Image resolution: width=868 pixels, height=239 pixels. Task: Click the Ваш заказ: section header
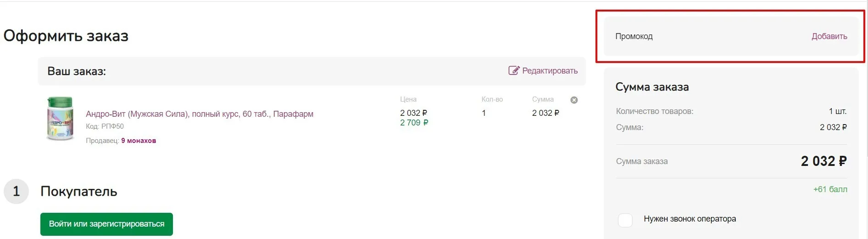tap(77, 71)
